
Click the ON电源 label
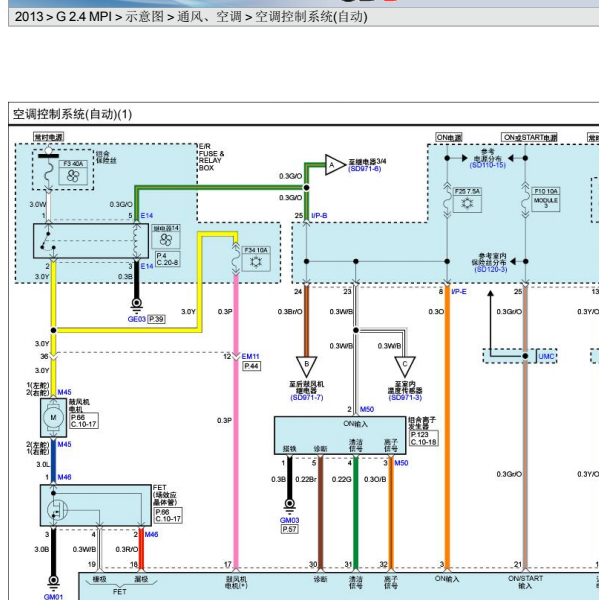pyautogui.click(x=449, y=137)
